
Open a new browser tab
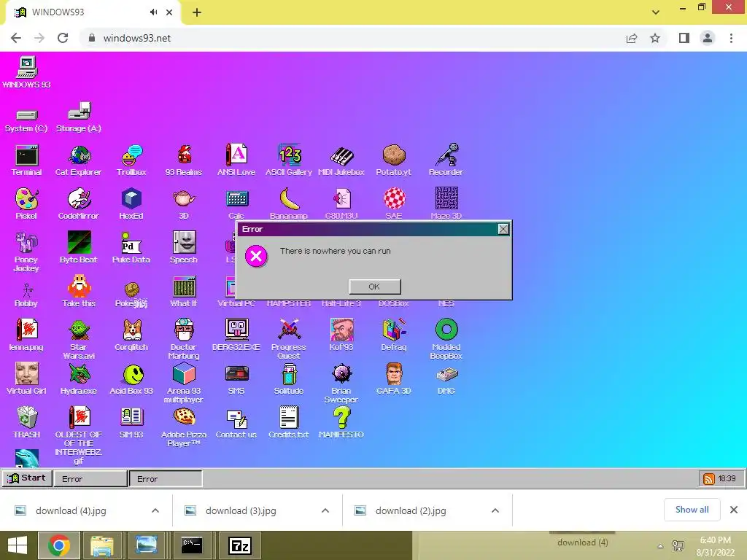coord(197,13)
